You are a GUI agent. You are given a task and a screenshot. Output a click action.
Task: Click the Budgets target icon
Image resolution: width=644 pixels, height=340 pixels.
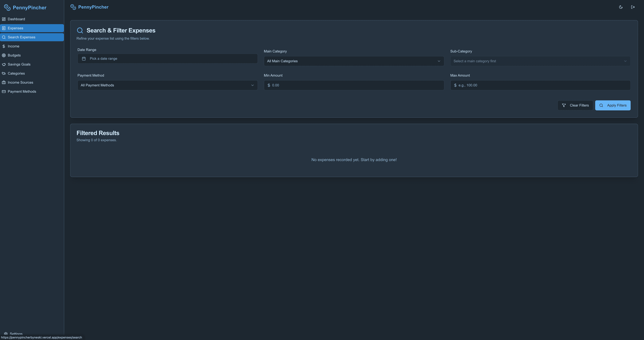click(x=4, y=55)
